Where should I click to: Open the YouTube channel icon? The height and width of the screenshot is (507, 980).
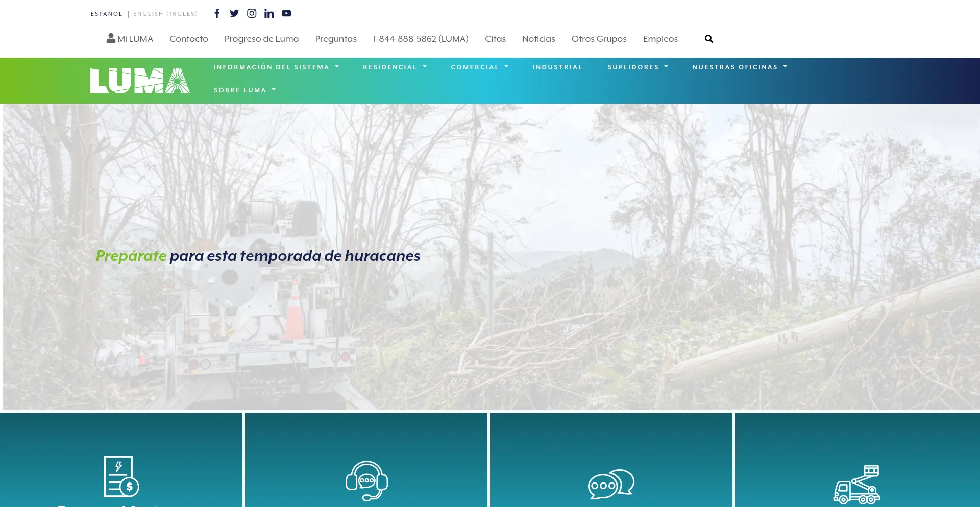click(x=286, y=13)
